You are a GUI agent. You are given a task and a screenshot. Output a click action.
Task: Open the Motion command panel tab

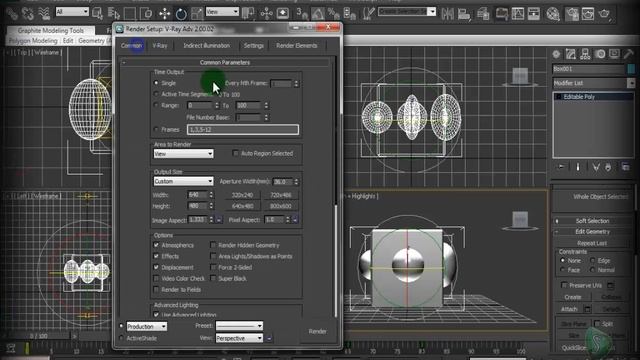click(x=600, y=54)
